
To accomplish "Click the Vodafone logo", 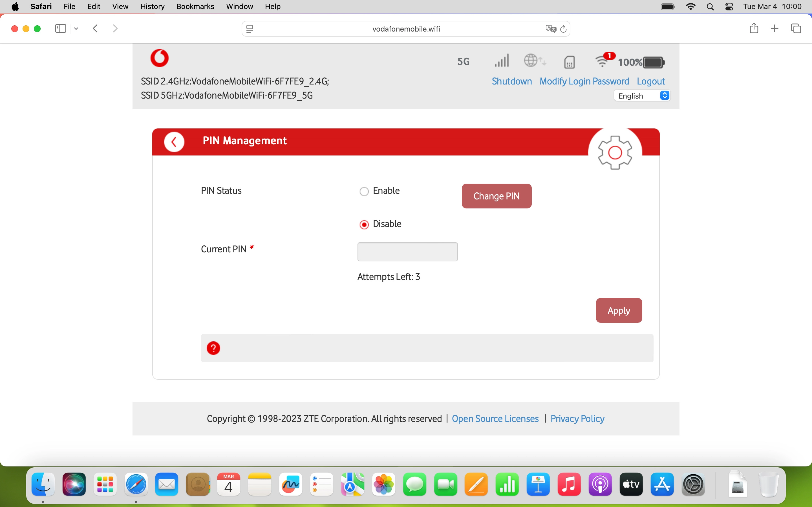I will click(x=160, y=58).
